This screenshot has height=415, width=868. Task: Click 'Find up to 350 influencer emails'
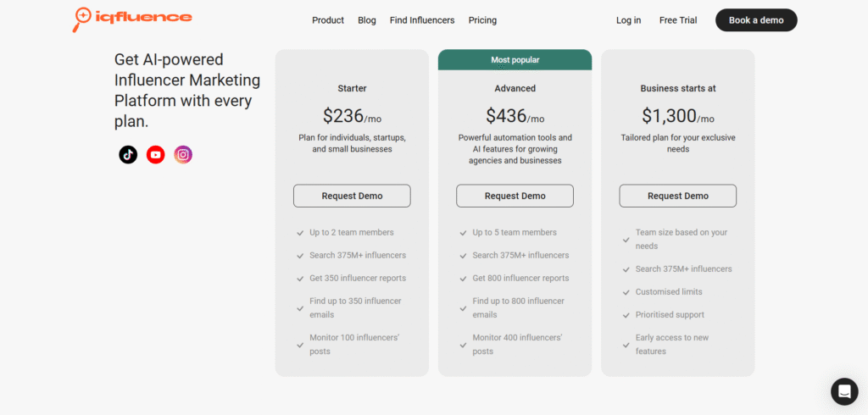[355, 307]
